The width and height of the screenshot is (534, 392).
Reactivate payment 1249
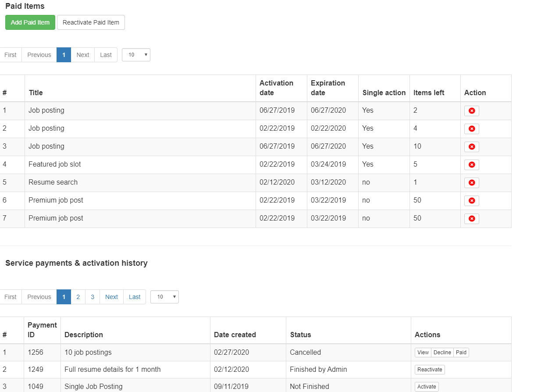430,370
